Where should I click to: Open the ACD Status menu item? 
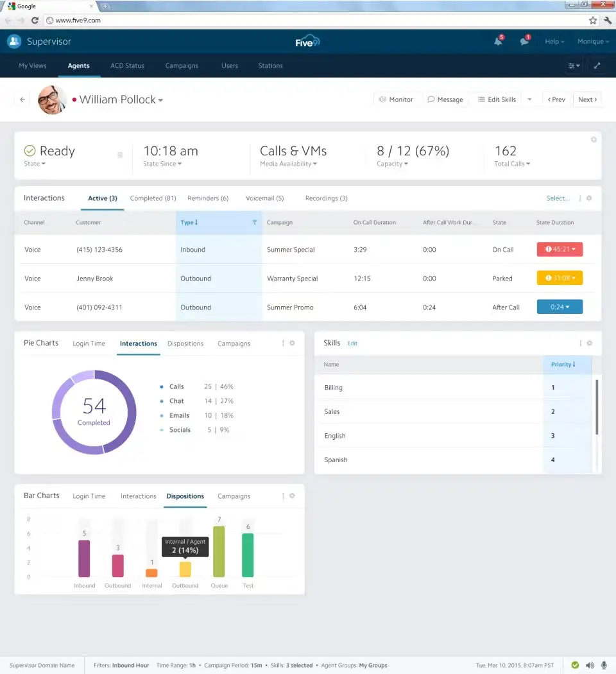(x=127, y=65)
